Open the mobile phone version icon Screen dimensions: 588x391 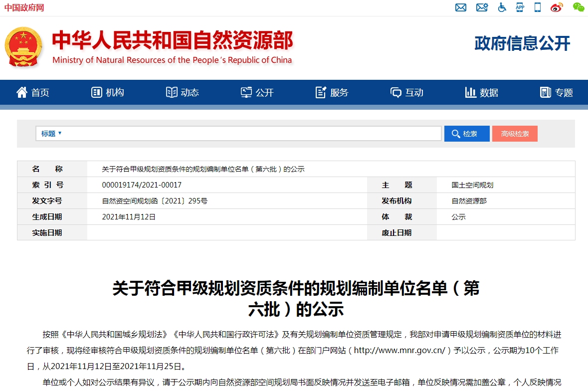pos(538,7)
